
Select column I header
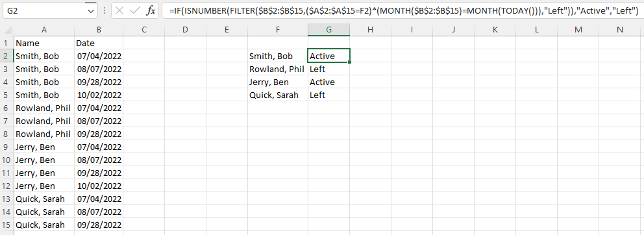[x=412, y=30]
